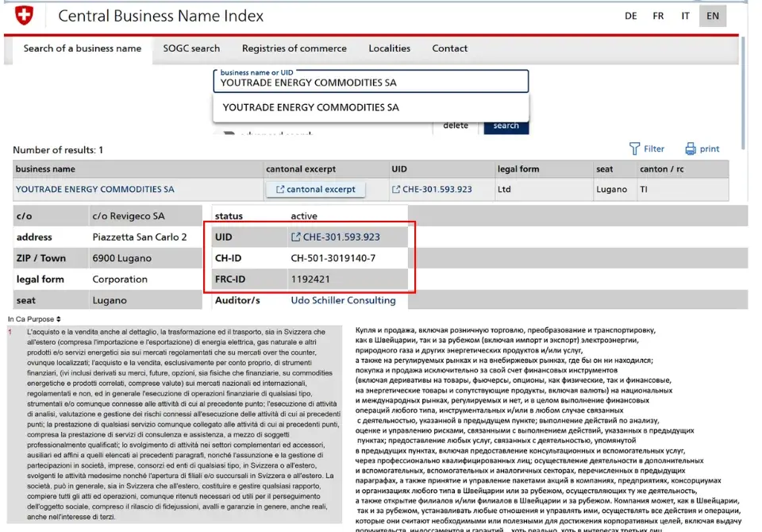Open the Contact tab
Image resolution: width=762 pixels, height=532 pixels.
(449, 48)
